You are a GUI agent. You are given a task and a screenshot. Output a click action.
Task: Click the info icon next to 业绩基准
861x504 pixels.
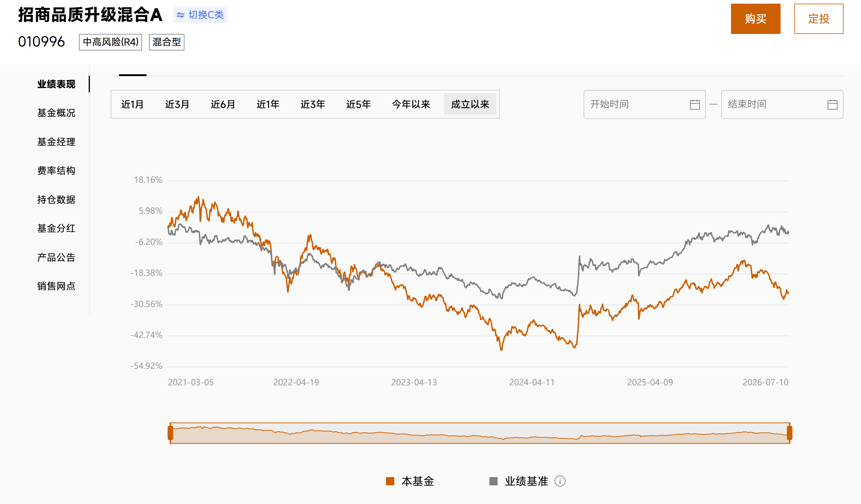tap(560, 481)
